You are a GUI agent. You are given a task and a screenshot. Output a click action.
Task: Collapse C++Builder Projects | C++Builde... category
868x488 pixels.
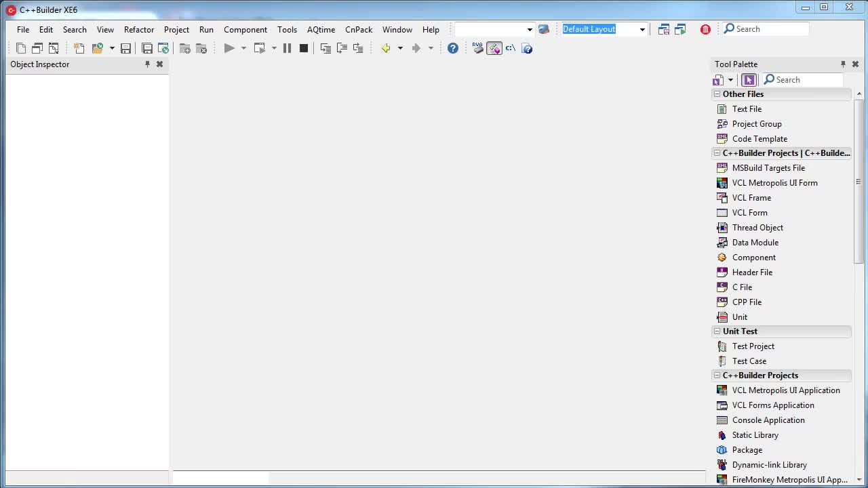point(717,153)
